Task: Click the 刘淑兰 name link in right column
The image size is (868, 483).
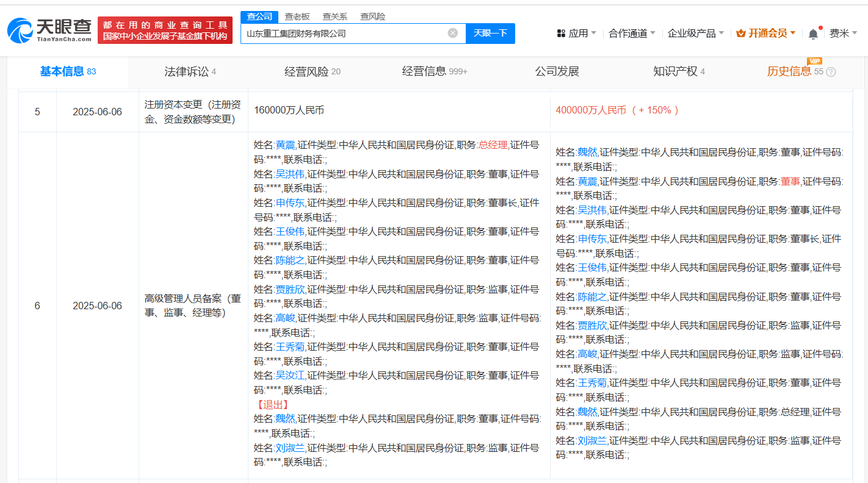Action: (592, 440)
